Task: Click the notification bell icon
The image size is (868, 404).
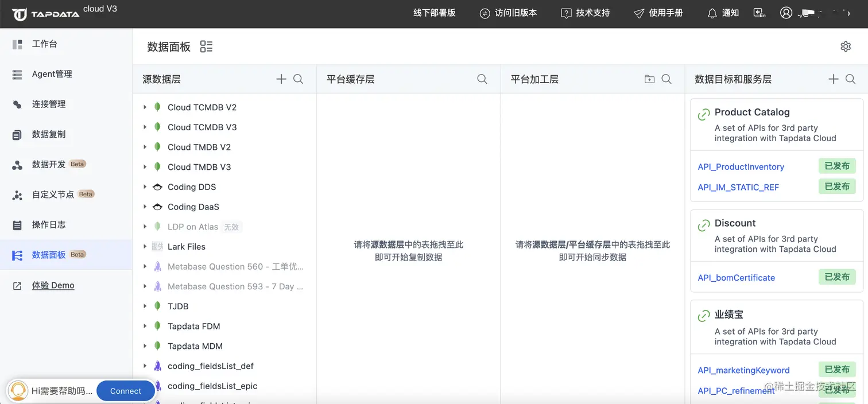Action: click(x=712, y=13)
